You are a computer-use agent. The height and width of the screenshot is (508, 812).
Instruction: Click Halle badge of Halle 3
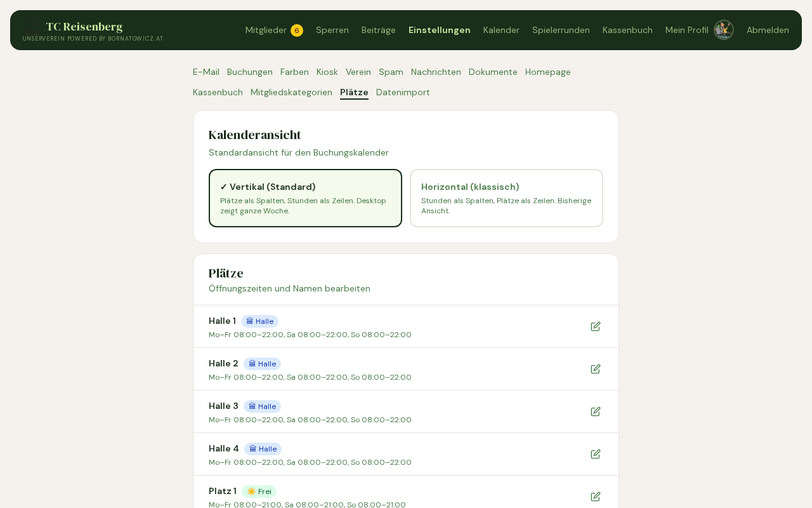pos(262,406)
